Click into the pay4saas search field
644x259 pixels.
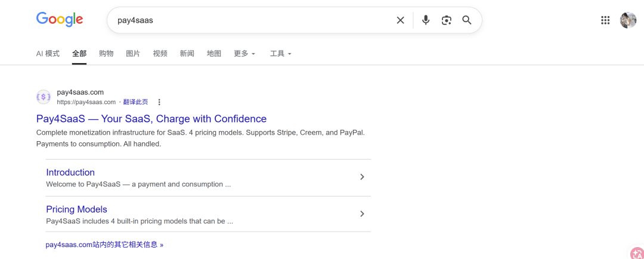[x=250, y=20]
